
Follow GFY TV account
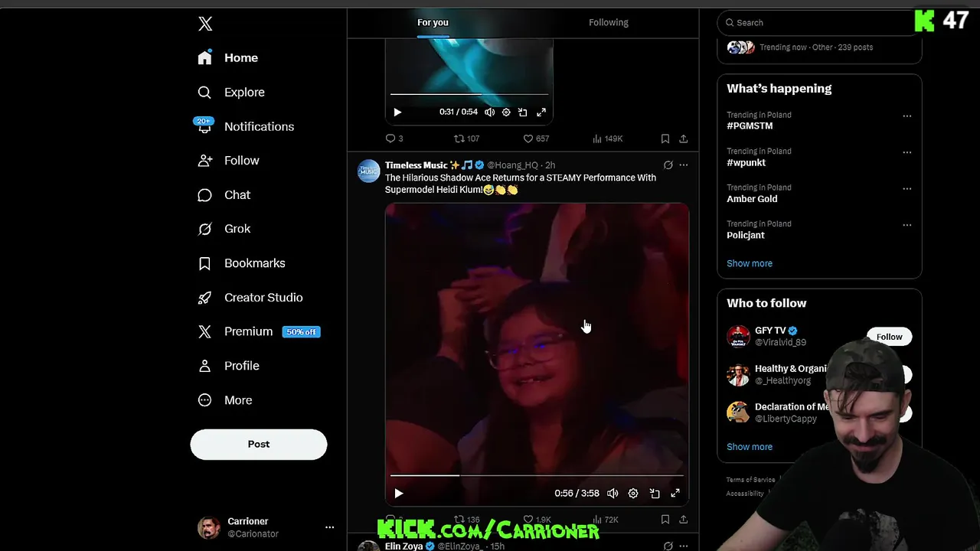[x=889, y=337]
